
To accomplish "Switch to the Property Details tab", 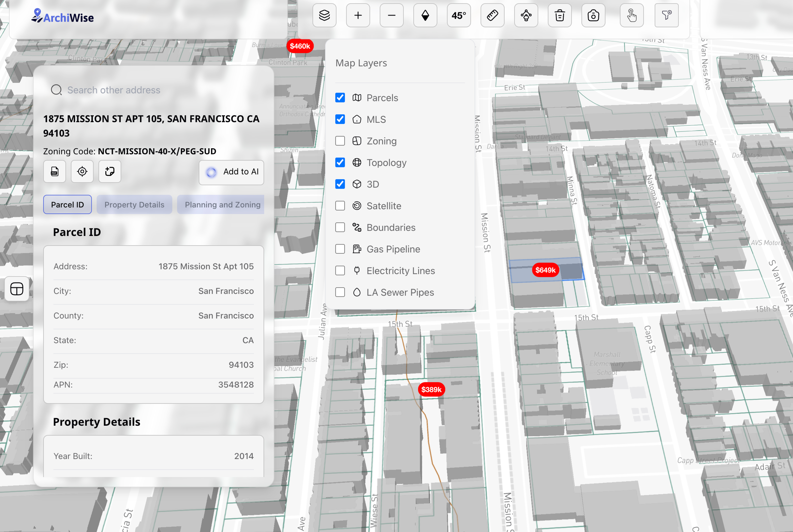I will [x=134, y=204].
